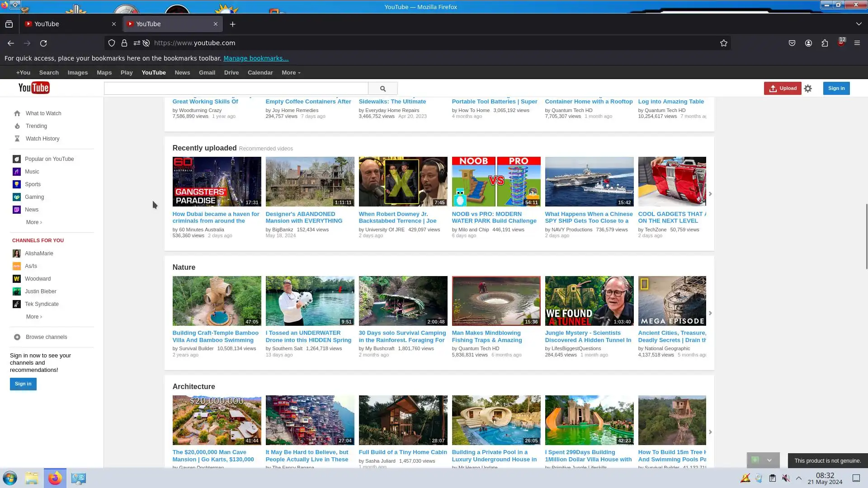Bookmark page with star icon
This screenshot has height=488, width=868.
click(723, 43)
